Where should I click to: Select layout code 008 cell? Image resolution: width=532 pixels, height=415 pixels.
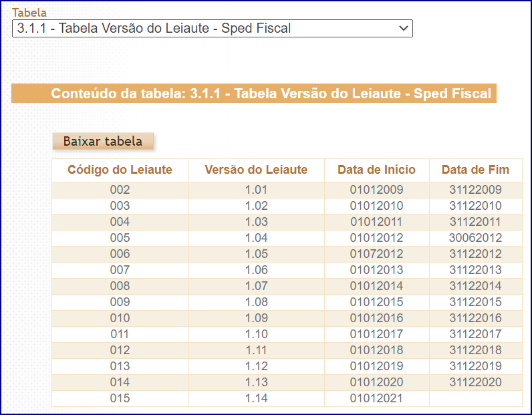(120, 286)
